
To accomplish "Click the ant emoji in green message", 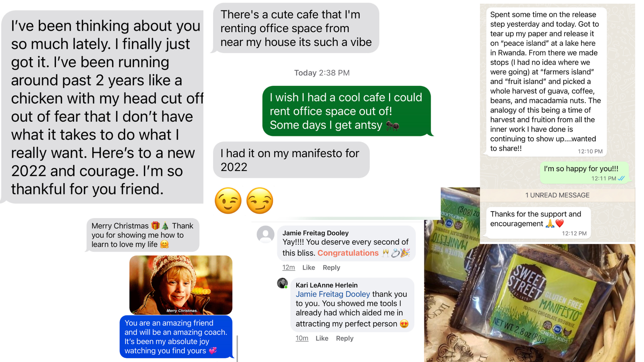I will coord(392,125).
